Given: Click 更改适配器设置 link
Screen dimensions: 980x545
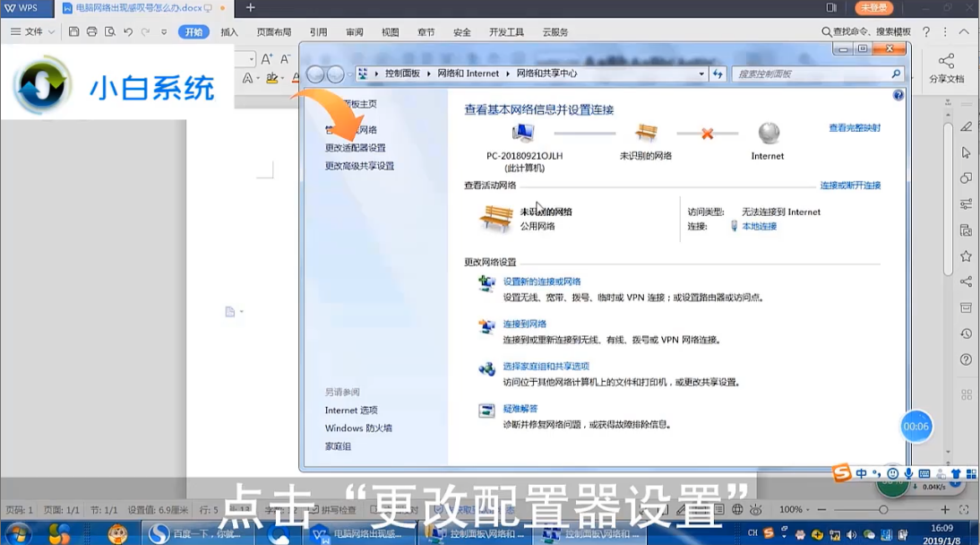Looking at the screenshot, I should [355, 148].
